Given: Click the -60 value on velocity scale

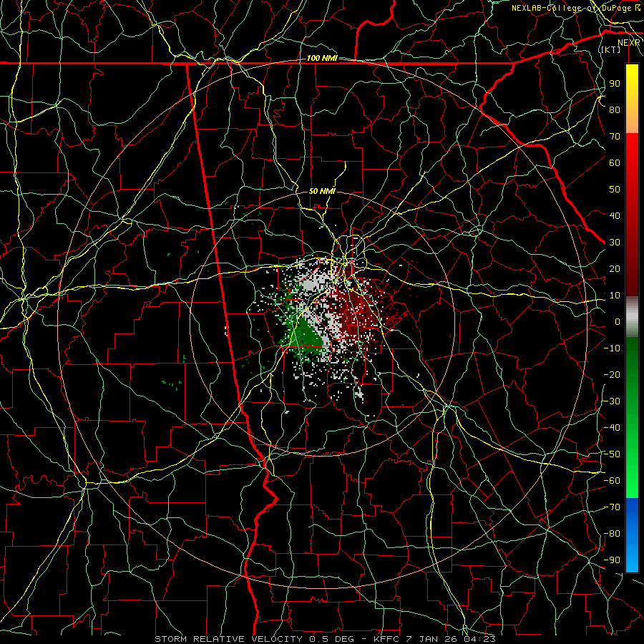Looking at the screenshot, I should [x=612, y=481].
